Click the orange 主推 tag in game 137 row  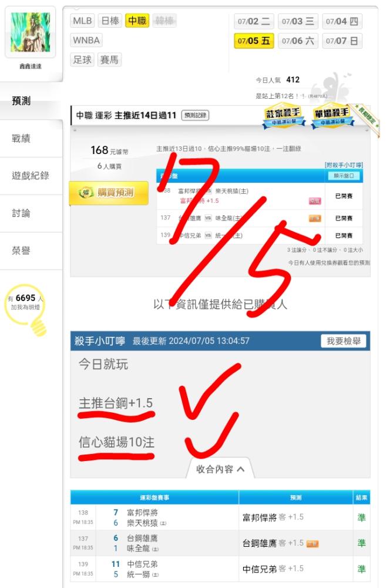point(315,218)
